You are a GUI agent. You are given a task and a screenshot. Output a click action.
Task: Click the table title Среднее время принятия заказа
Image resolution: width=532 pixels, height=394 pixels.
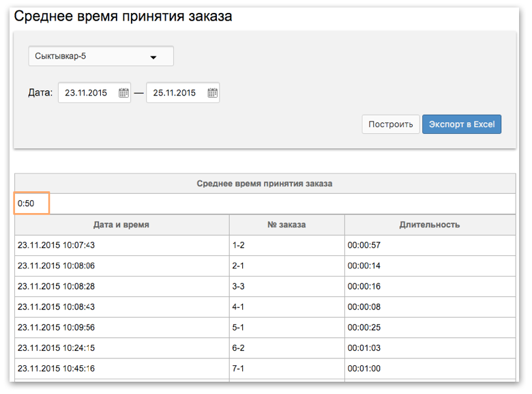265,184
